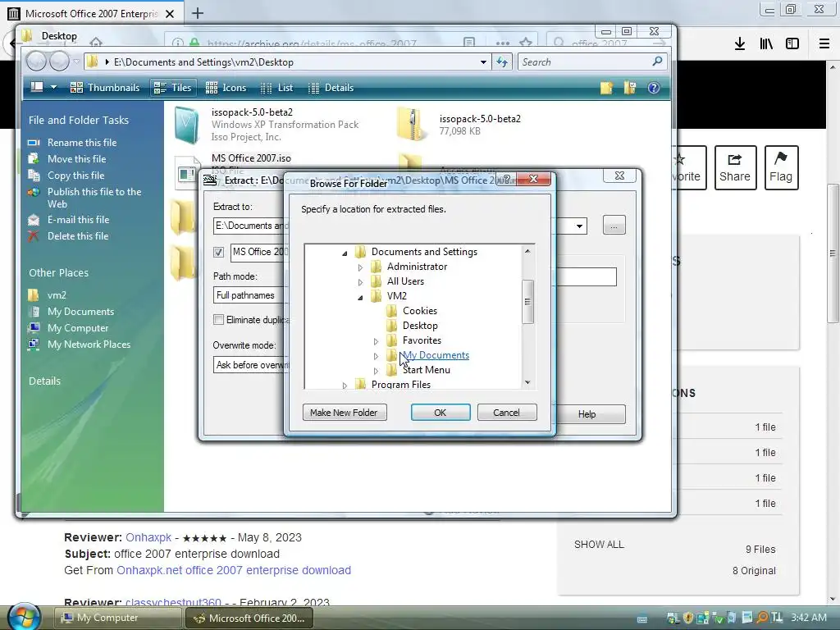840x630 pixels.
Task: Open the address bar dropdown arrow
Action: click(x=483, y=62)
